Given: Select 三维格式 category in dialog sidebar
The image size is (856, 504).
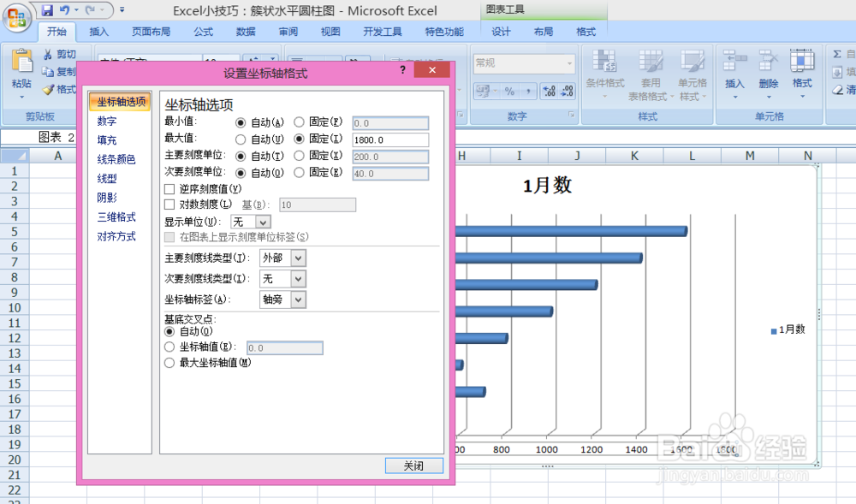Looking at the screenshot, I should pyautogui.click(x=116, y=217).
